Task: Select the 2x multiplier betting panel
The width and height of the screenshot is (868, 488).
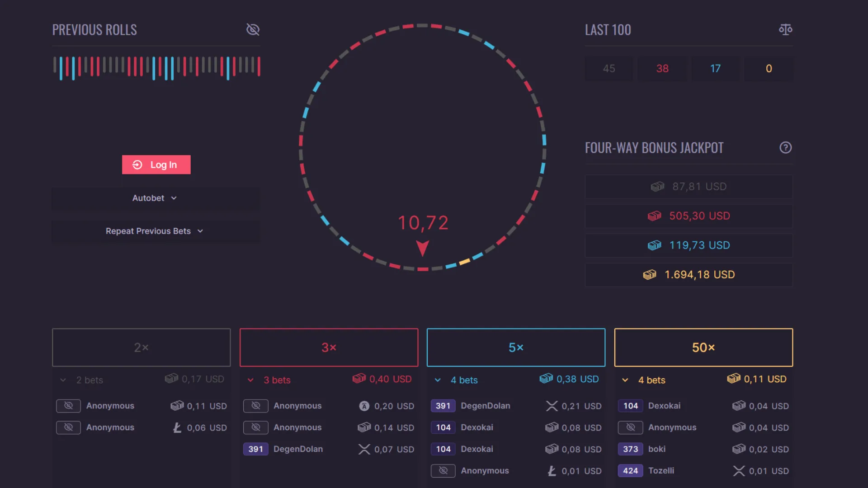Action: pyautogui.click(x=142, y=347)
